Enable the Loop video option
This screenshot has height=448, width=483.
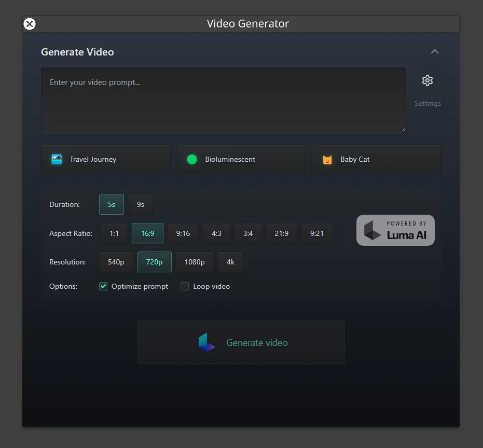(185, 286)
